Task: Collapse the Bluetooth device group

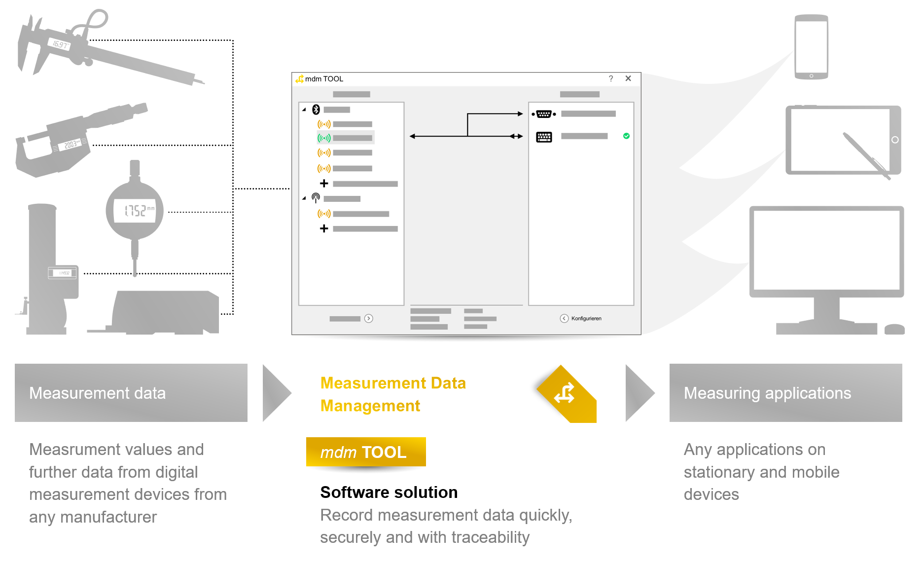Action: point(304,110)
